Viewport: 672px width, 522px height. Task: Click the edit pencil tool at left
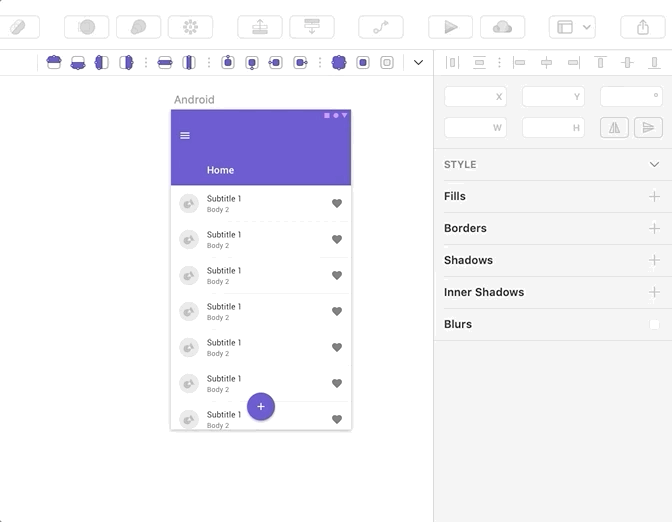[x=18, y=27]
